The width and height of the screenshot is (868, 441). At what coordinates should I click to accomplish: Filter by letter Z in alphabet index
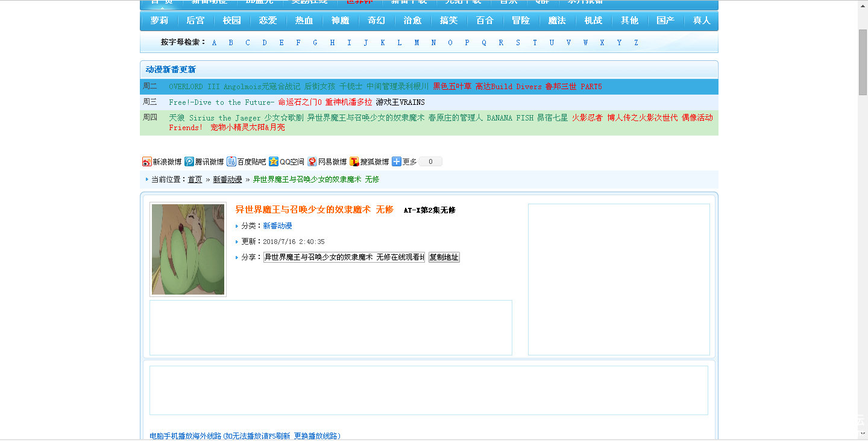coord(636,43)
